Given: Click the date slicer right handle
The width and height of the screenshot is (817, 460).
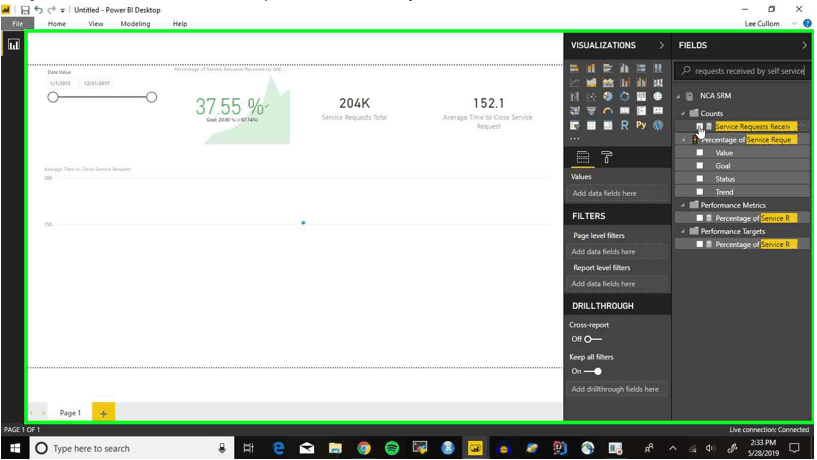Looking at the screenshot, I should [x=151, y=97].
